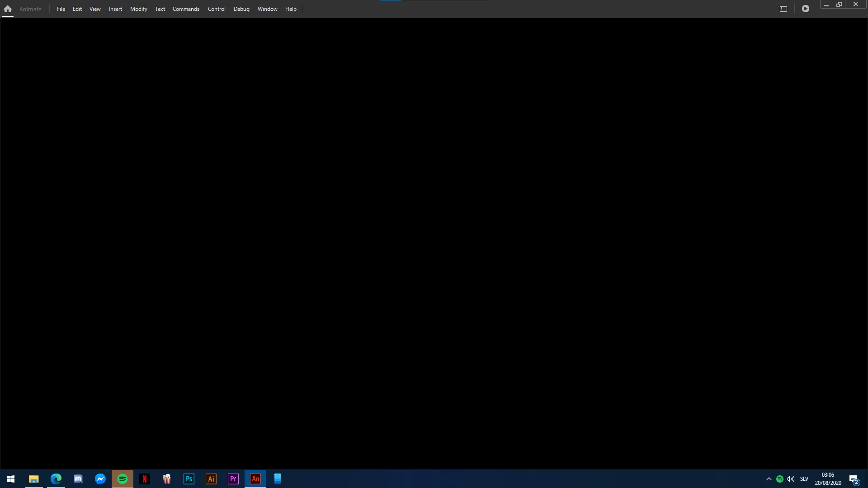Screen dimensions: 868x488
Task: Open the Window menu
Action: click(267, 9)
